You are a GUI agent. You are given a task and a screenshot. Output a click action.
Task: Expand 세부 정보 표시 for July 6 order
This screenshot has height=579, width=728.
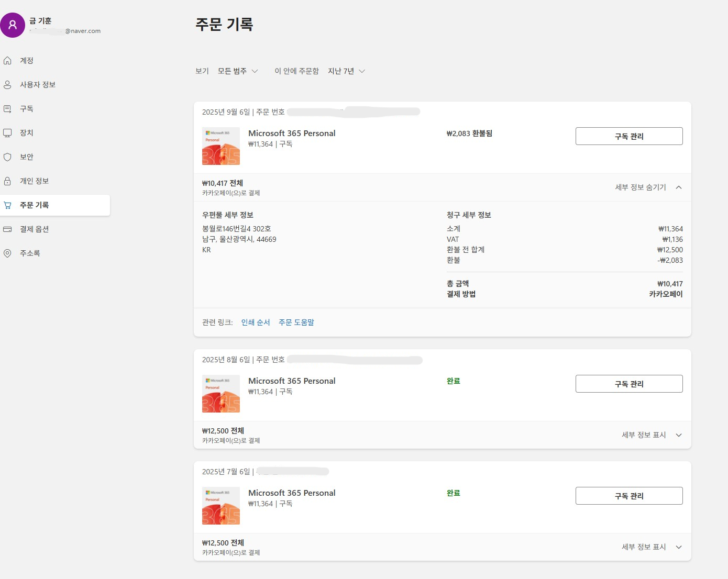tap(644, 547)
